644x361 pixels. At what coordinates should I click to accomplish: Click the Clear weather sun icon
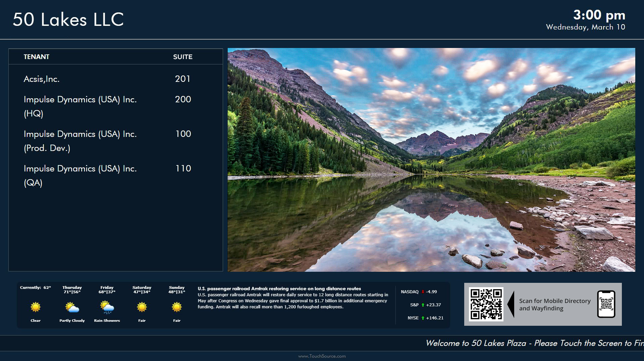pos(35,306)
